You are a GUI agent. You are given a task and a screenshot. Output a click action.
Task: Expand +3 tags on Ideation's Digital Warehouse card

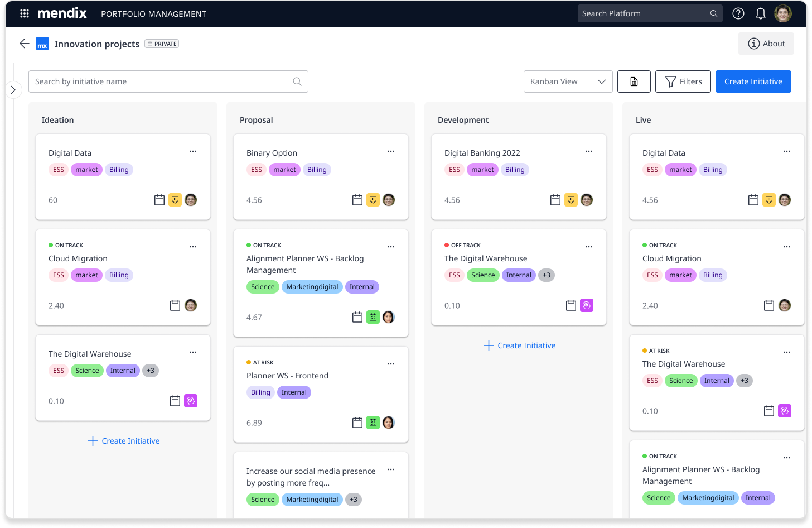(151, 371)
